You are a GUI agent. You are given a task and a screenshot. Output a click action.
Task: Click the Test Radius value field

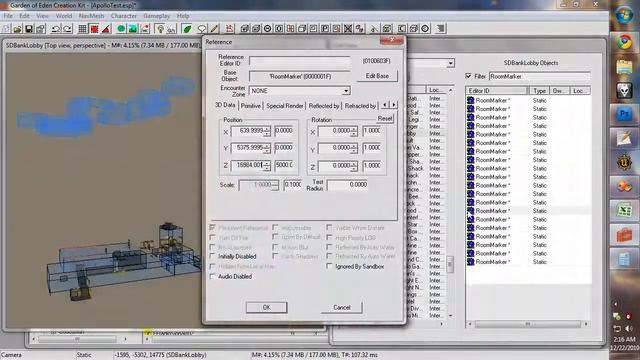pyautogui.click(x=347, y=185)
